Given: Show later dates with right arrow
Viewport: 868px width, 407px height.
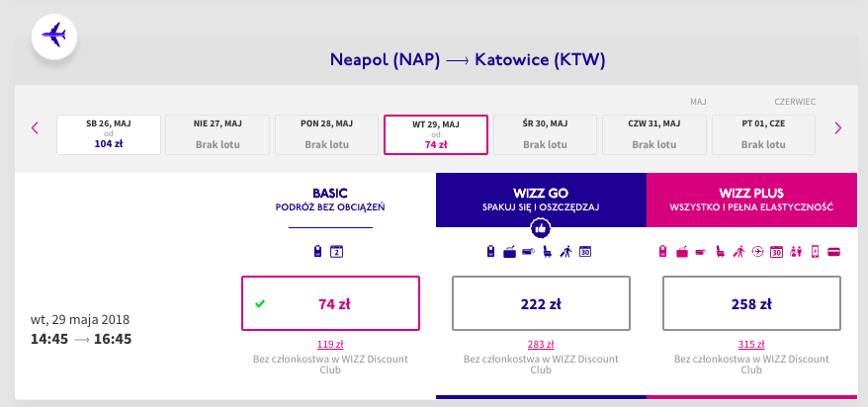Looking at the screenshot, I should pos(838,127).
